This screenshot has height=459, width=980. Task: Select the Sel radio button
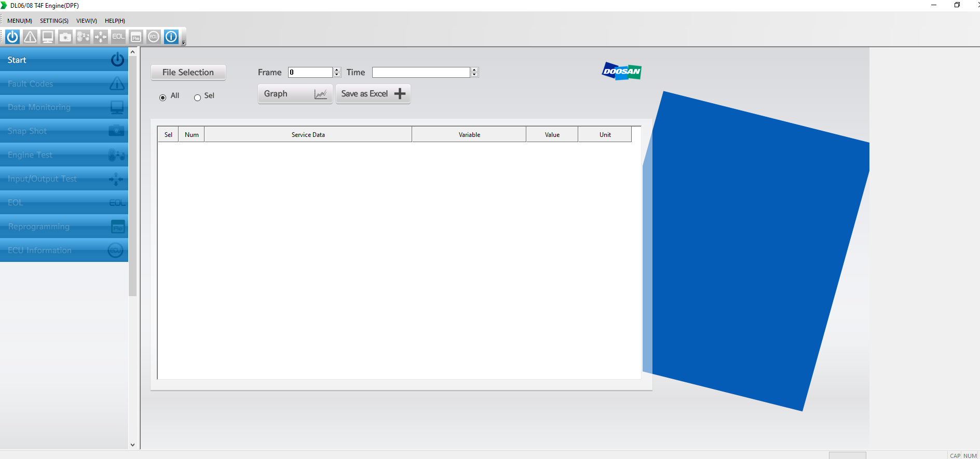click(x=197, y=98)
